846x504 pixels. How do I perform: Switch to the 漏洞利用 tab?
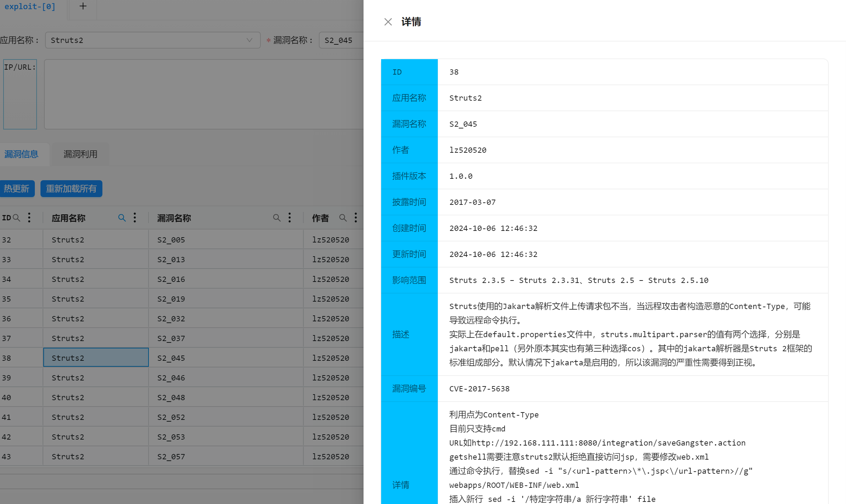click(80, 154)
